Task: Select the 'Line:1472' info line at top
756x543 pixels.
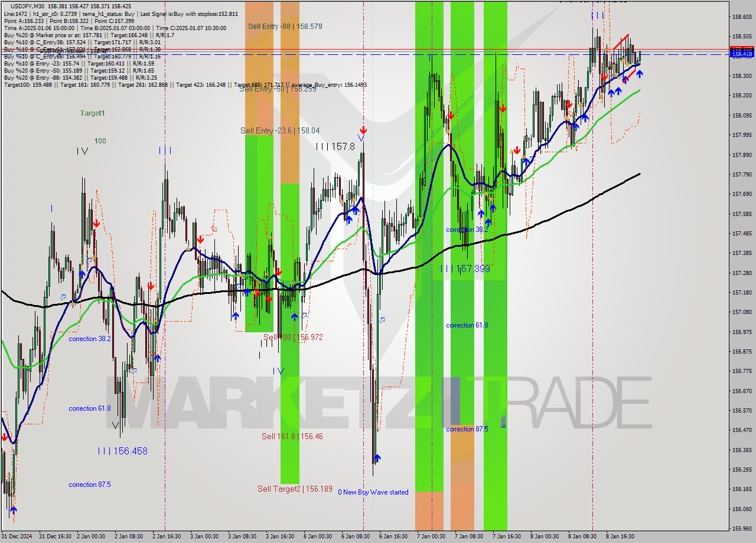Action: (x=121, y=14)
